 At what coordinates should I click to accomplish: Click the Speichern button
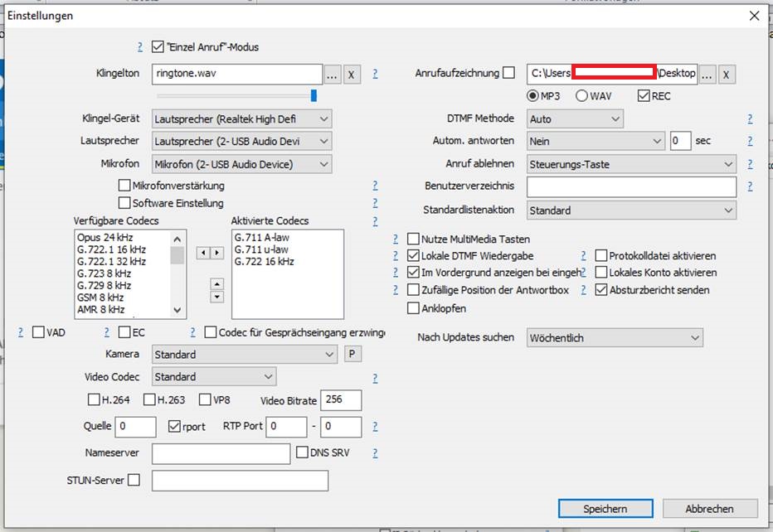[605, 508]
